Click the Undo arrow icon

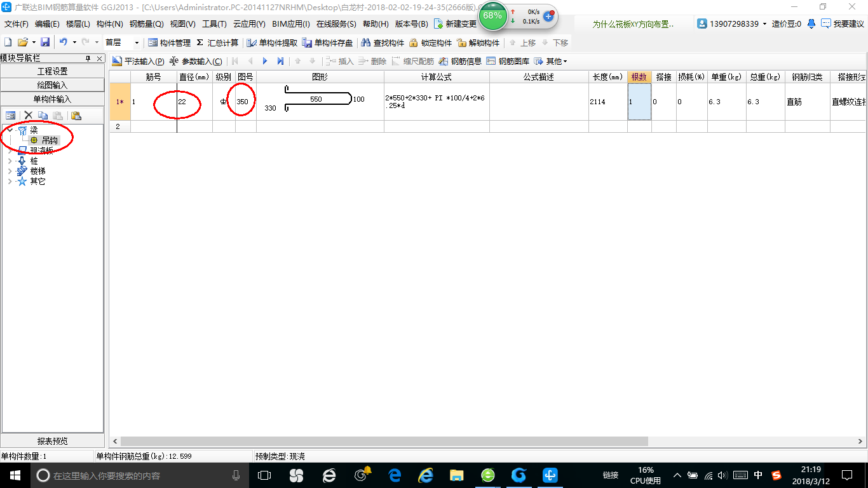(64, 43)
